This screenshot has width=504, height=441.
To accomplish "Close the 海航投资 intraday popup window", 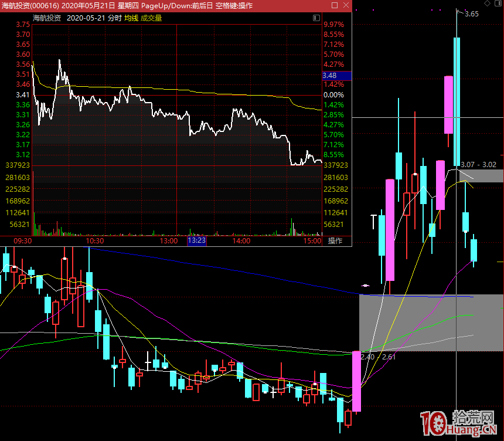I will click(x=345, y=5).
